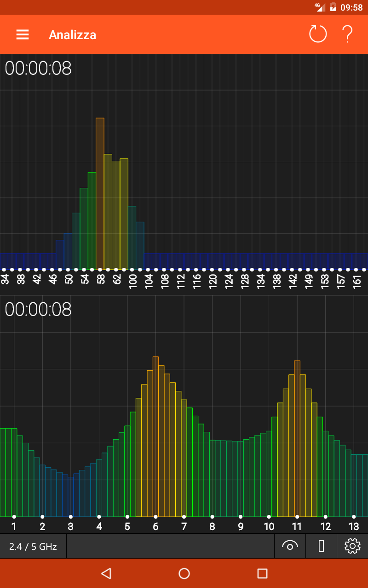Select channel 3 label on lower chart
This screenshot has height=588, width=368.
tap(70, 526)
